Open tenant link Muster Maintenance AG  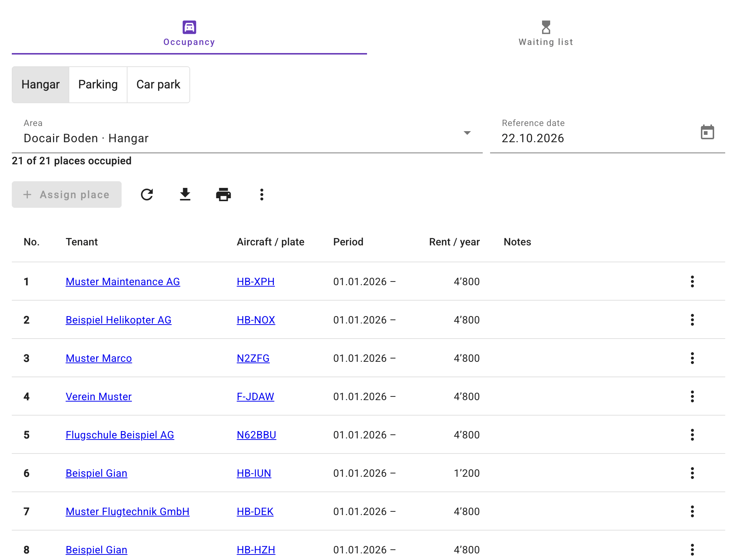[123, 282]
